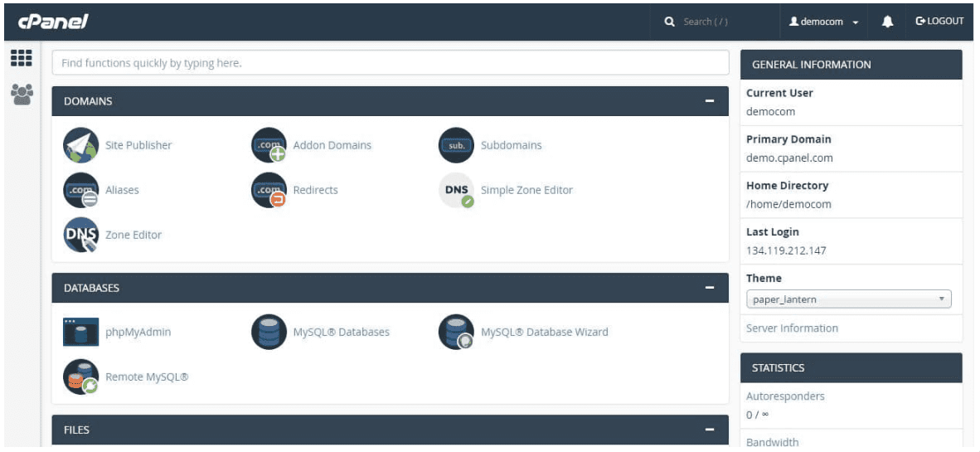Select the primary domain demo.cpanel.com text
Screen dimensions: 980x452
(x=789, y=158)
